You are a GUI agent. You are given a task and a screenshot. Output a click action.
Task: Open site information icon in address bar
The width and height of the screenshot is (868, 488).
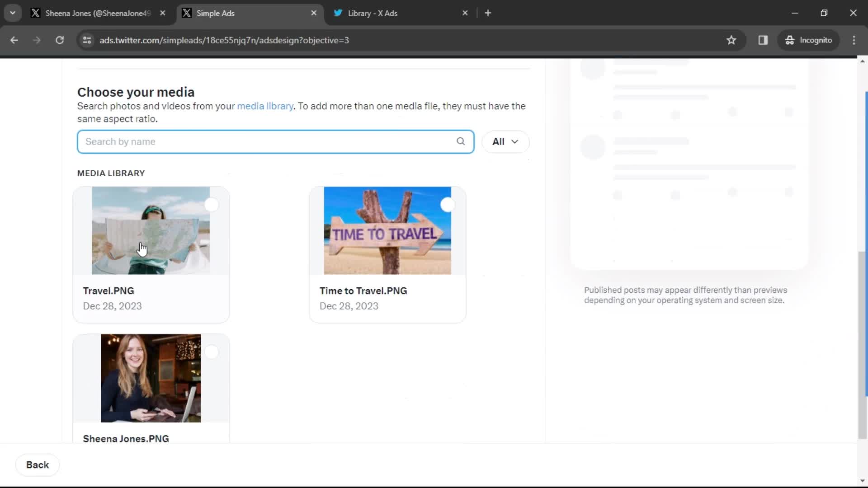click(87, 40)
